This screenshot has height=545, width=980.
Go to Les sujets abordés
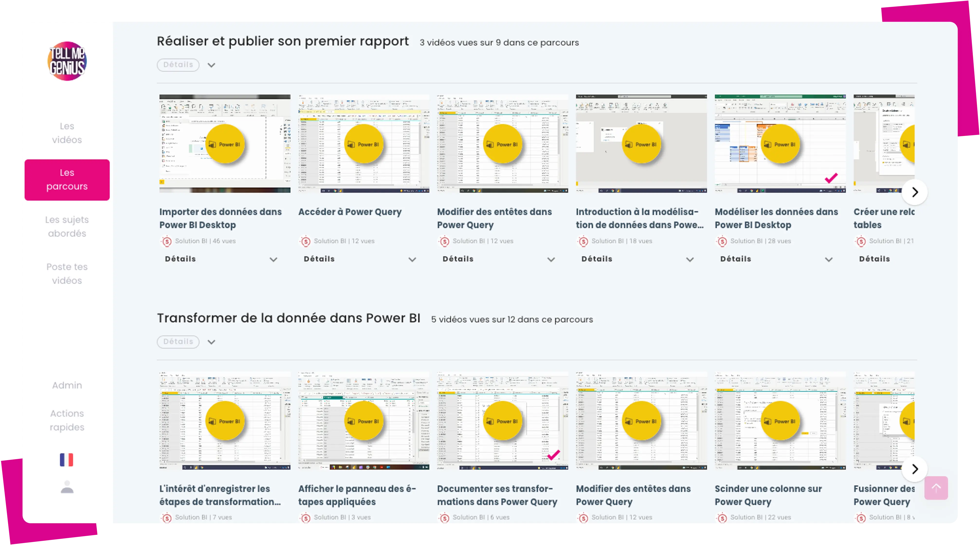67,226
